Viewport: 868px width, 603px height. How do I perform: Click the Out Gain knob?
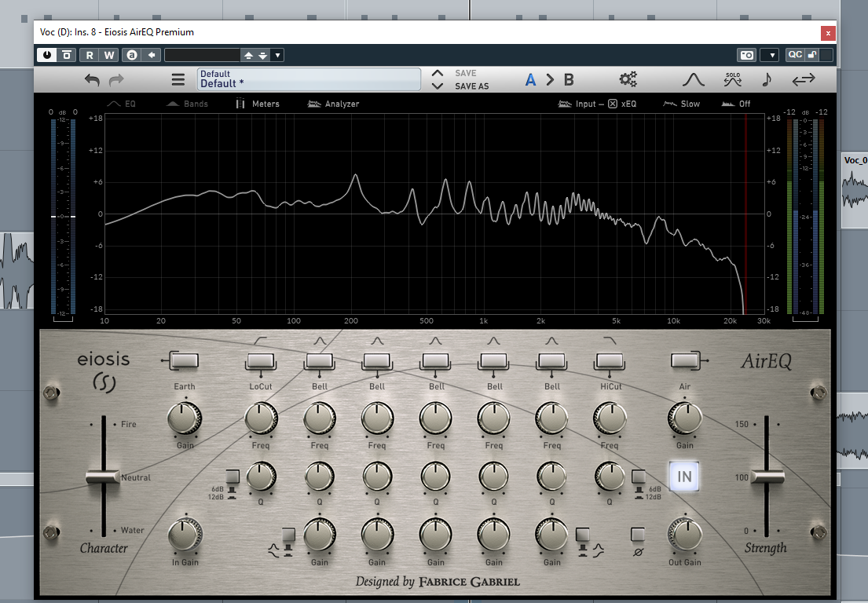[685, 535]
